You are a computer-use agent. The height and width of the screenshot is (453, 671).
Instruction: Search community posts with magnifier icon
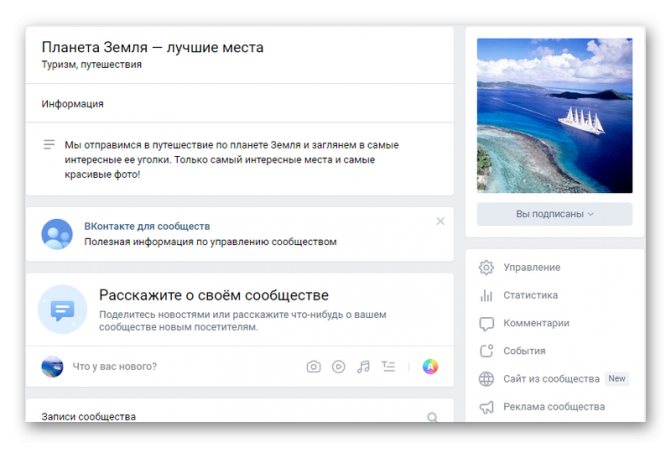pos(432,417)
